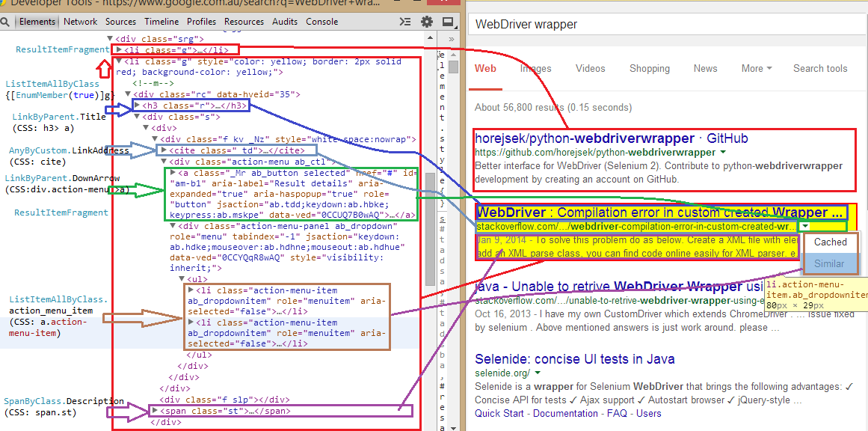This screenshot has width=868, height=431.
Task: Switch to Videos results
Action: click(x=590, y=69)
